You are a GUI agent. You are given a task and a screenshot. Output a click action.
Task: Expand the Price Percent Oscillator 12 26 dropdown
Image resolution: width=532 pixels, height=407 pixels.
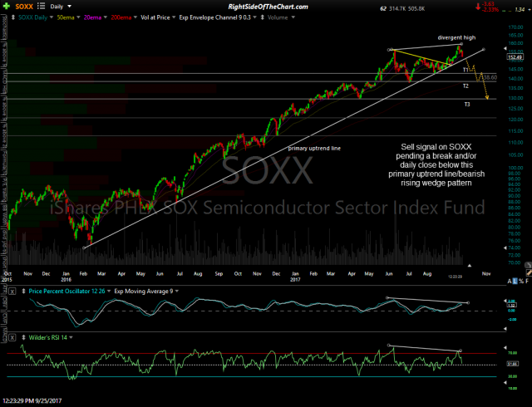coord(109,291)
